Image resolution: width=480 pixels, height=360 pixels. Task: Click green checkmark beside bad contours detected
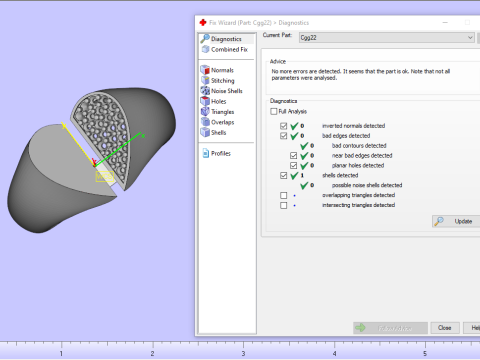click(304, 146)
